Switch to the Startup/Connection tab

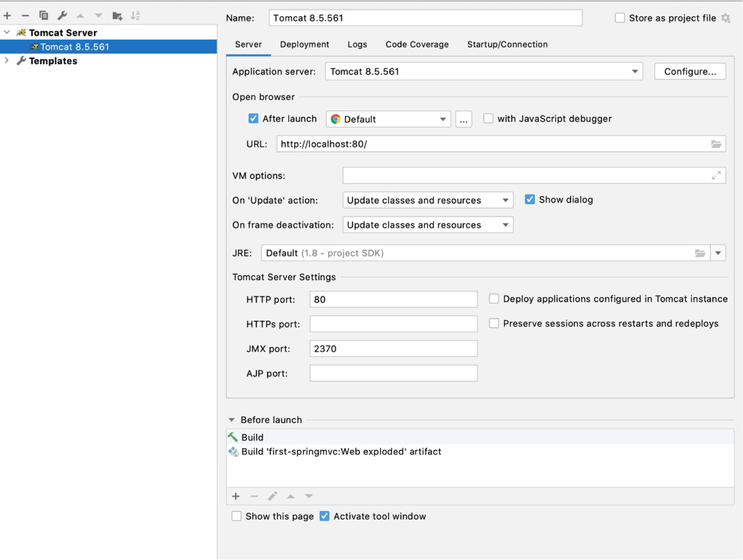pyautogui.click(x=507, y=45)
